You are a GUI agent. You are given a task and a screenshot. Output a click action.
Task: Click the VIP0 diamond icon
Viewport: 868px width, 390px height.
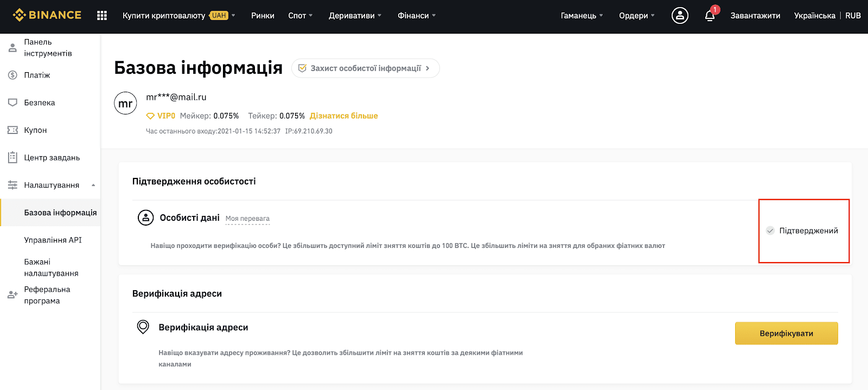tap(150, 116)
